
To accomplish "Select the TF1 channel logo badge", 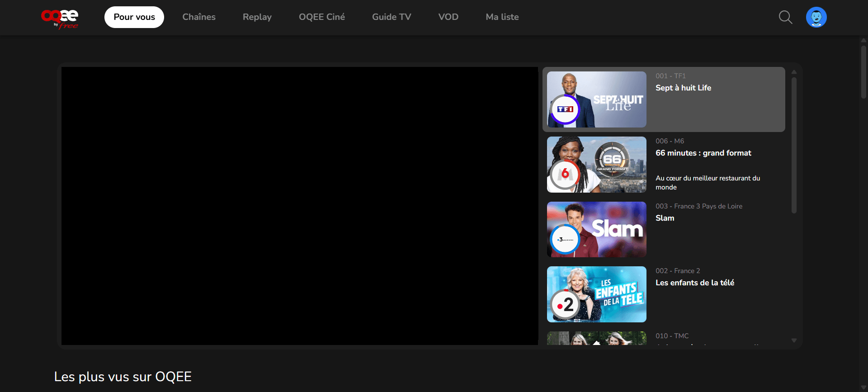I will tap(565, 109).
